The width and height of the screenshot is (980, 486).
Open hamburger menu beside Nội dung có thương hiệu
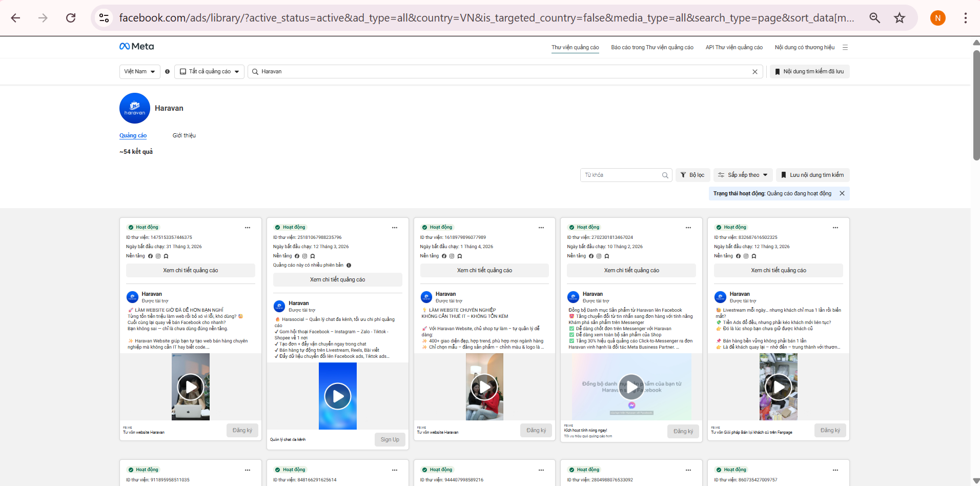pos(845,47)
